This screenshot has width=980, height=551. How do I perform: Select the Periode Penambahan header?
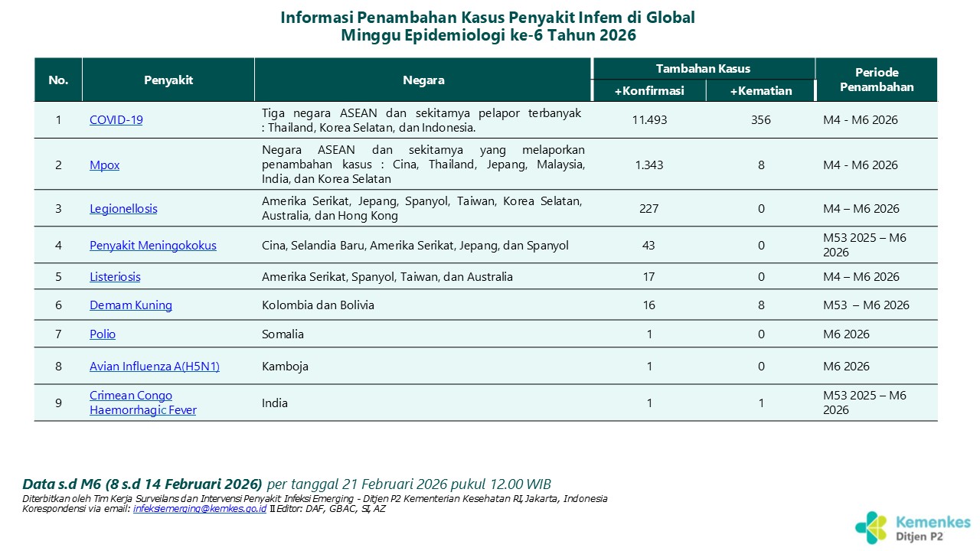point(877,80)
